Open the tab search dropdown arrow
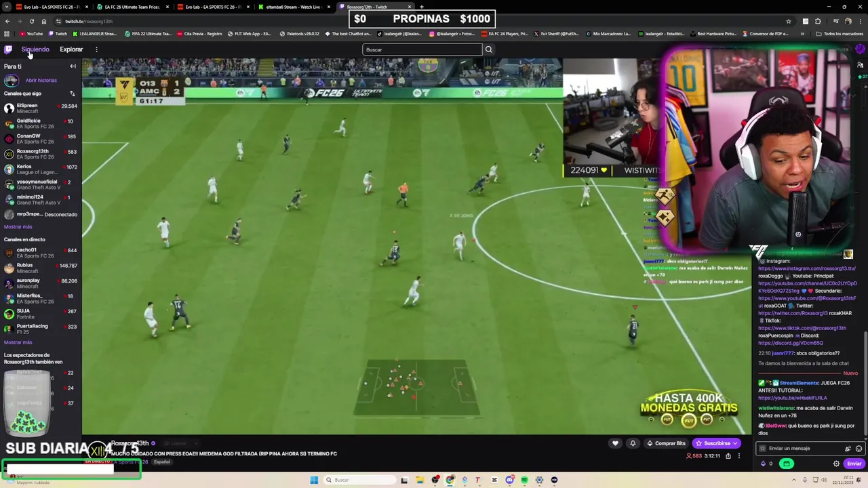Viewport: 868px width, 488px height. 7,7
